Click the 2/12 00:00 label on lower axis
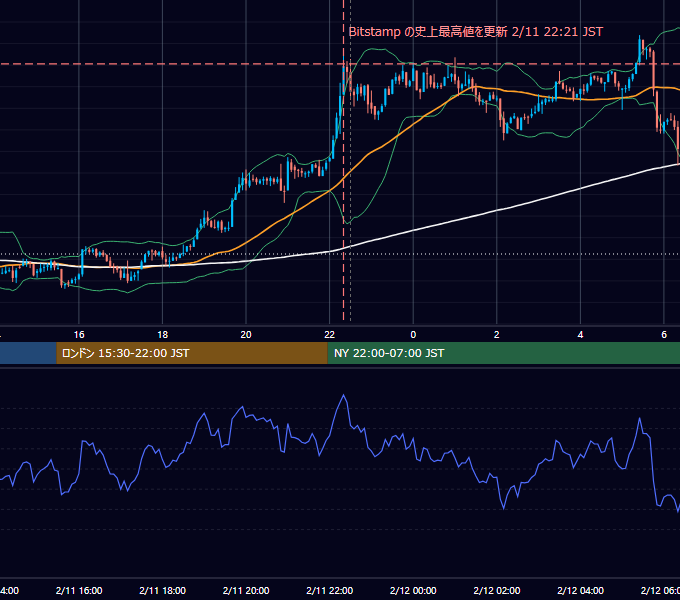Image resolution: width=680 pixels, height=600 pixels. 413,590
